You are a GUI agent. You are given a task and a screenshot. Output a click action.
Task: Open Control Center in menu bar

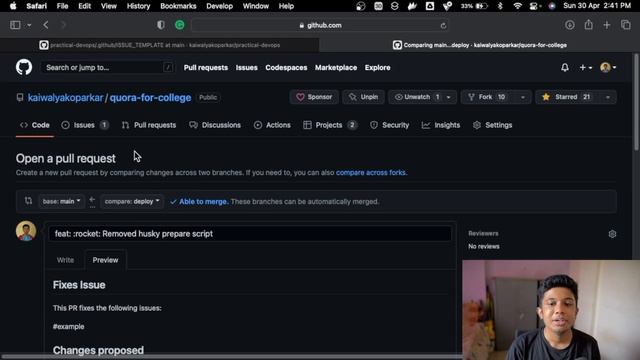(x=534, y=6)
